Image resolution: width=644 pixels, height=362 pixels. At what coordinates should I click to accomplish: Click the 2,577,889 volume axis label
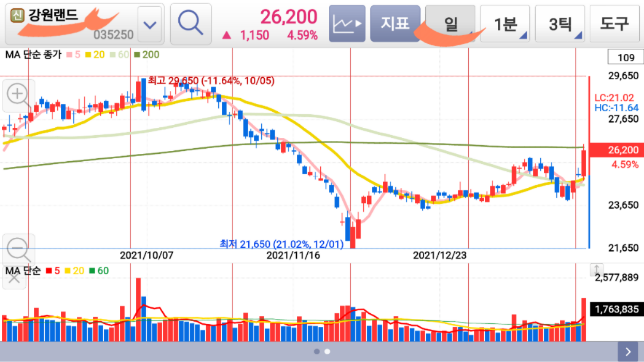(617, 278)
